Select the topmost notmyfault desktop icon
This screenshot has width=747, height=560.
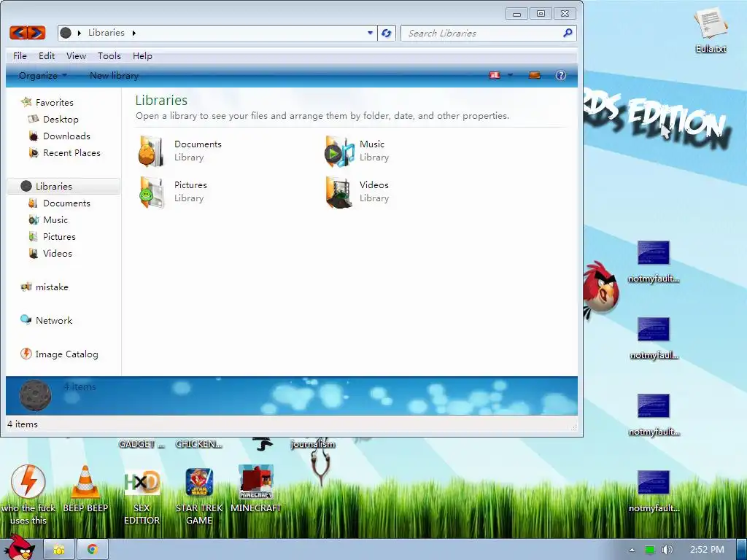click(653, 262)
